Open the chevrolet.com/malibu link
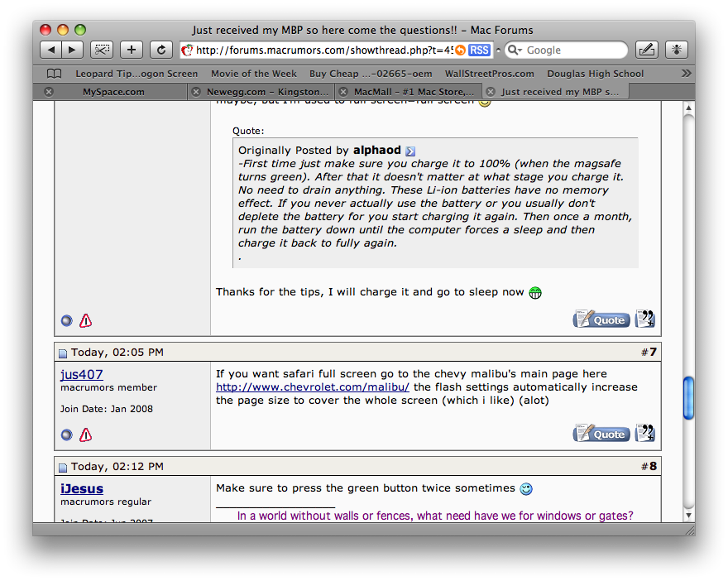 pyautogui.click(x=313, y=387)
